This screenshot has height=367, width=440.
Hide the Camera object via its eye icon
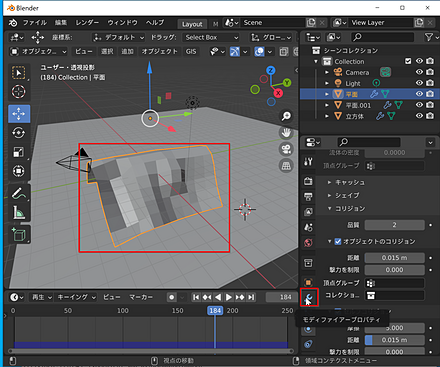(419, 72)
